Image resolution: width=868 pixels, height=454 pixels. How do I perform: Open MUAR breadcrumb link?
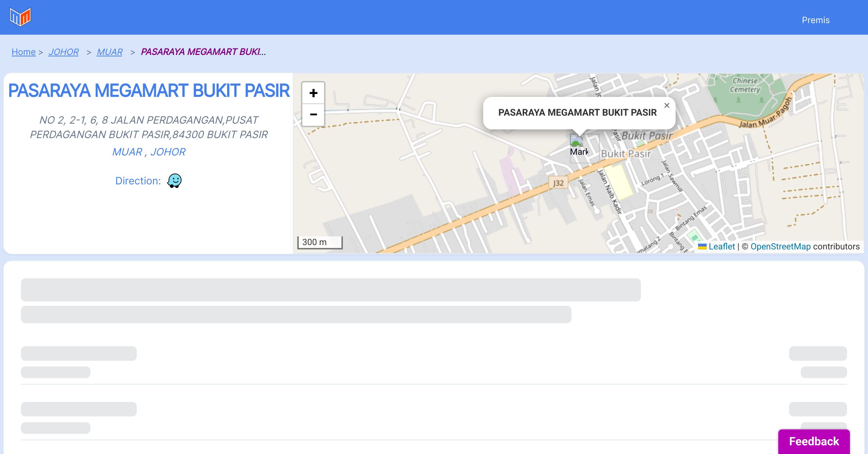(110, 52)
